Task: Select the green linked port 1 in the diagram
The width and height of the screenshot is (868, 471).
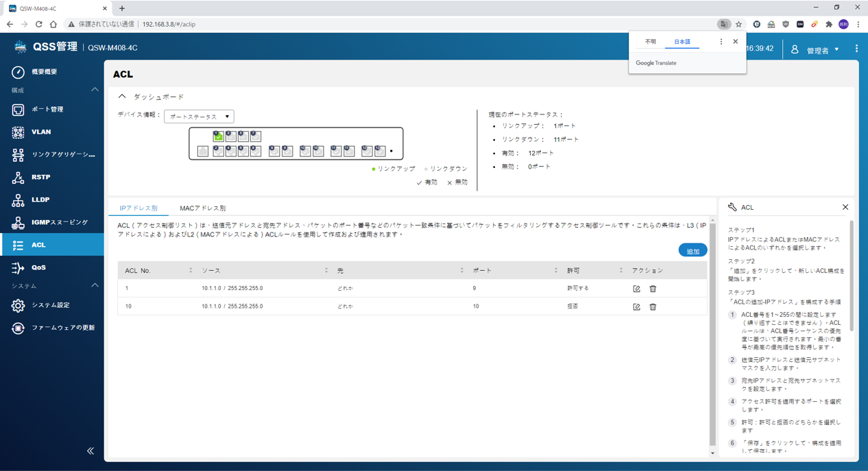Action: click(x=218, y=136)
